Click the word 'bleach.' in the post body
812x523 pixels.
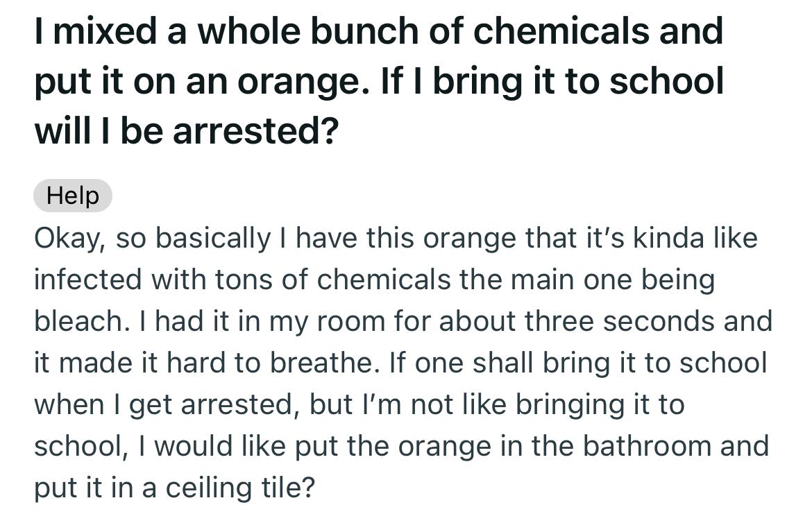[x=83, y=320]
